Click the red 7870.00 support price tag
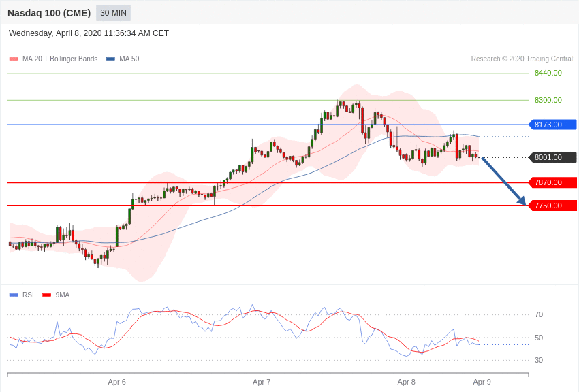This screenshot has height=392, width=579. pos(553,182)
